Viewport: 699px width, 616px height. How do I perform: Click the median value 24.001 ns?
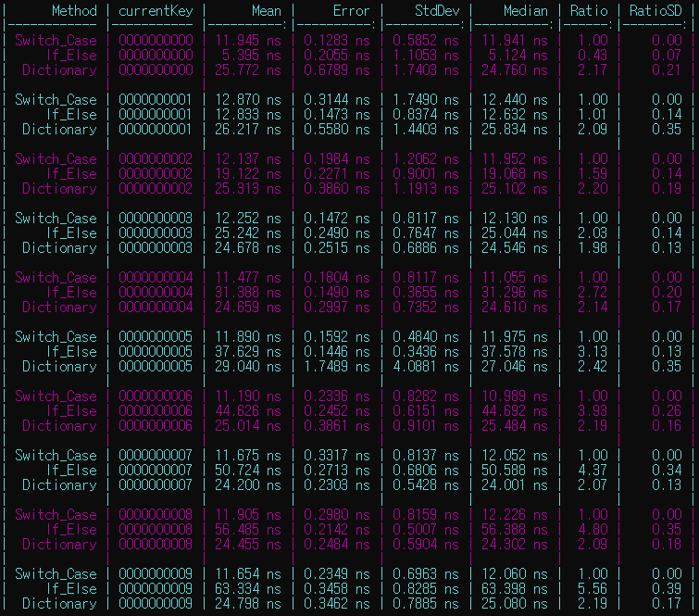(x=515, y=484)
